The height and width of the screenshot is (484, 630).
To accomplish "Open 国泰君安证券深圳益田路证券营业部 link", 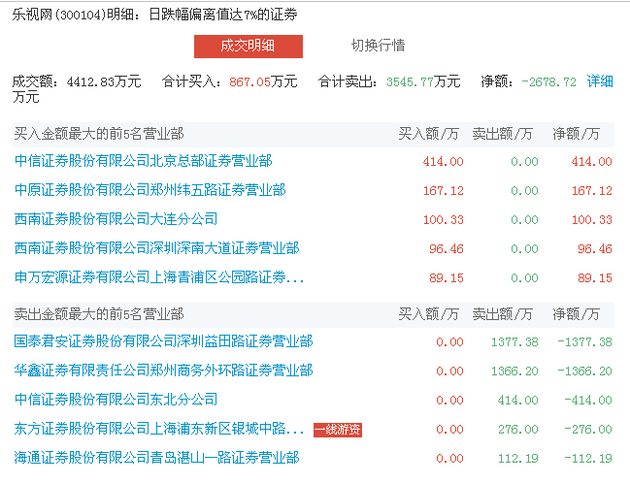I will (164, 341).
